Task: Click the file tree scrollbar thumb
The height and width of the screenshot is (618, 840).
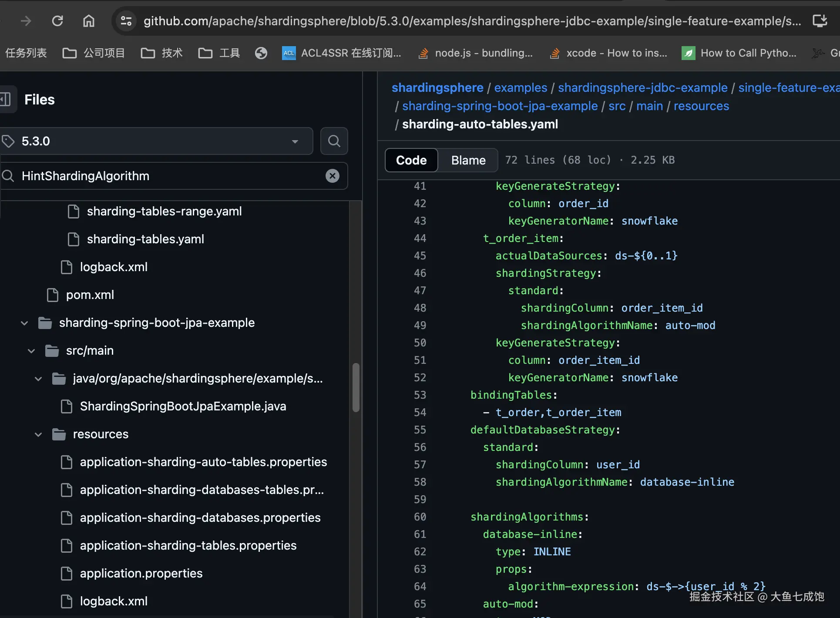Action: click(x=356, y=387)
